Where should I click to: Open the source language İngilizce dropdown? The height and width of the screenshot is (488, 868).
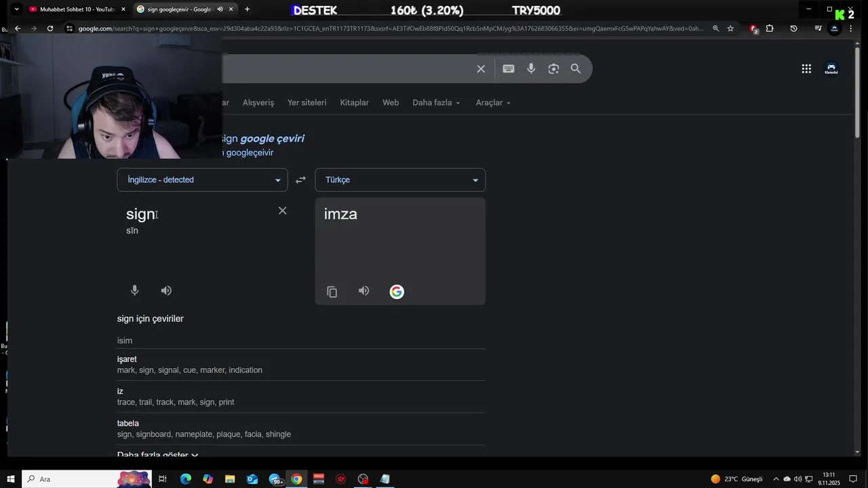[x=202, y=180]
